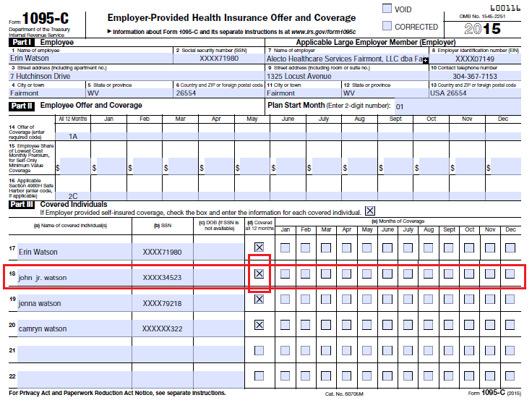Screen dimensions: 532x403
Task: Click the line 15 Dec premium field
Action: pyautogui.click(x=506, y=166)
